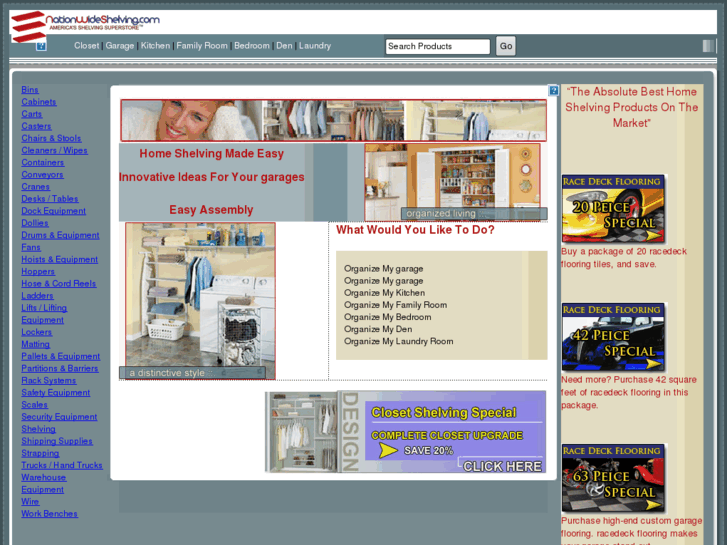Click the Go search button

(506, 46)
